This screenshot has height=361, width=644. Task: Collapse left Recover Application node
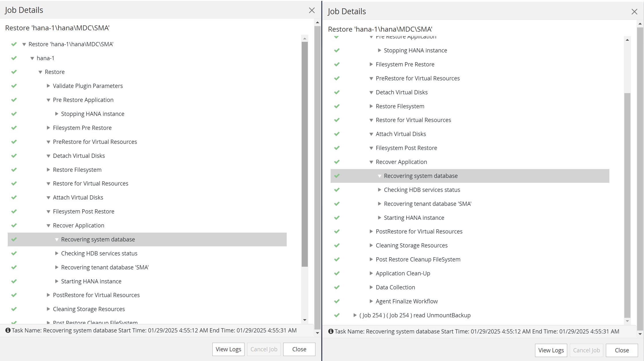coord(48,225)
